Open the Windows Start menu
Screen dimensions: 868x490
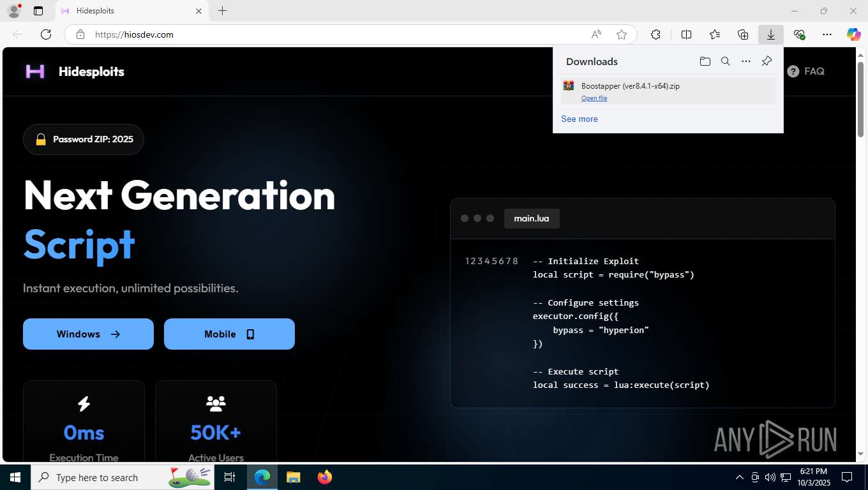pos(15,477)
